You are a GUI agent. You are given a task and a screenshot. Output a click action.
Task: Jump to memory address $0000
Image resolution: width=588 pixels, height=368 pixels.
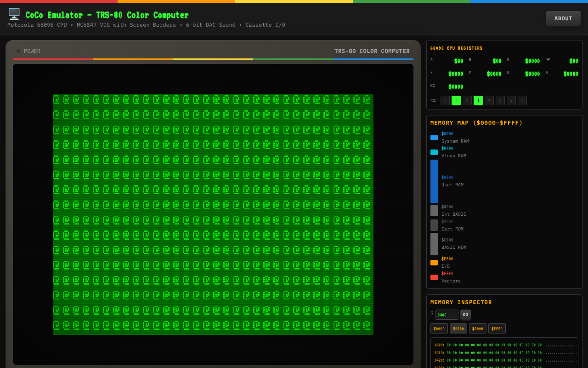pyautogui.click(x=439, y=328)
